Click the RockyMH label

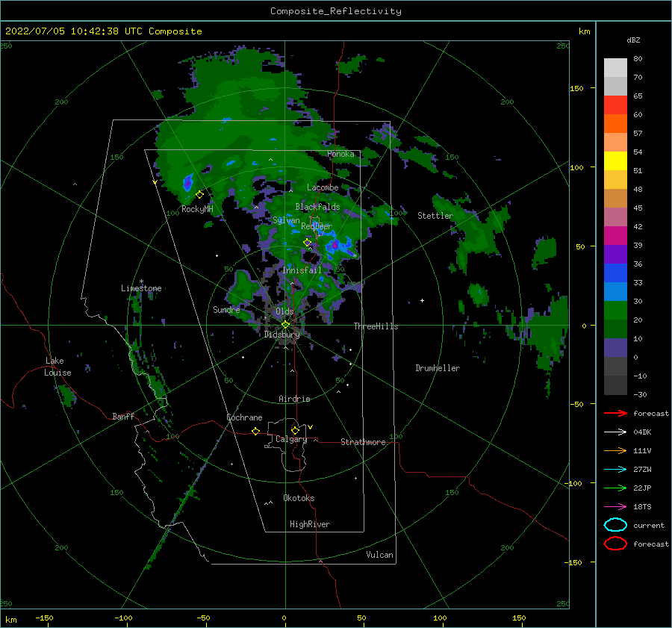click(197, 209)
